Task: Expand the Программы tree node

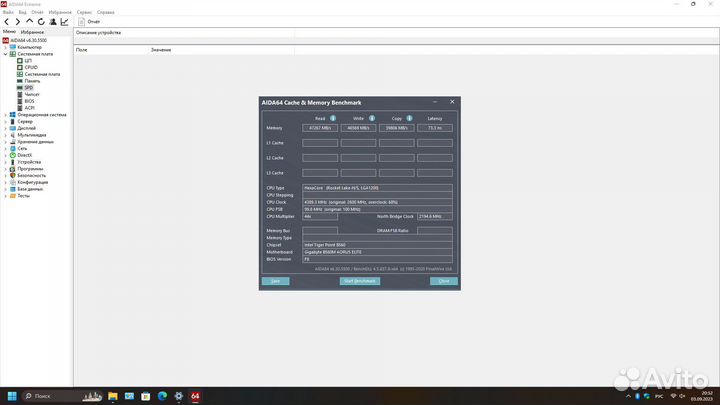Action: coord(6,169)
